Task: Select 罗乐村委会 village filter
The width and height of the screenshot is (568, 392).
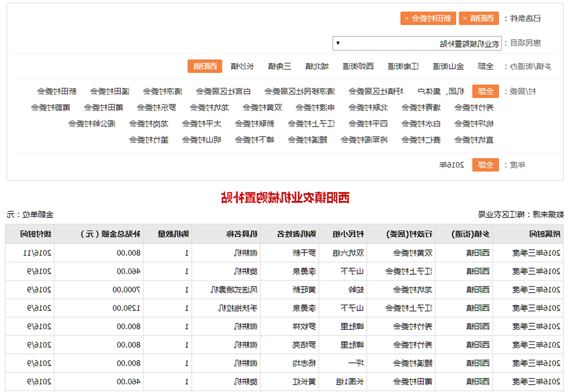Action: tap(156, 108)
